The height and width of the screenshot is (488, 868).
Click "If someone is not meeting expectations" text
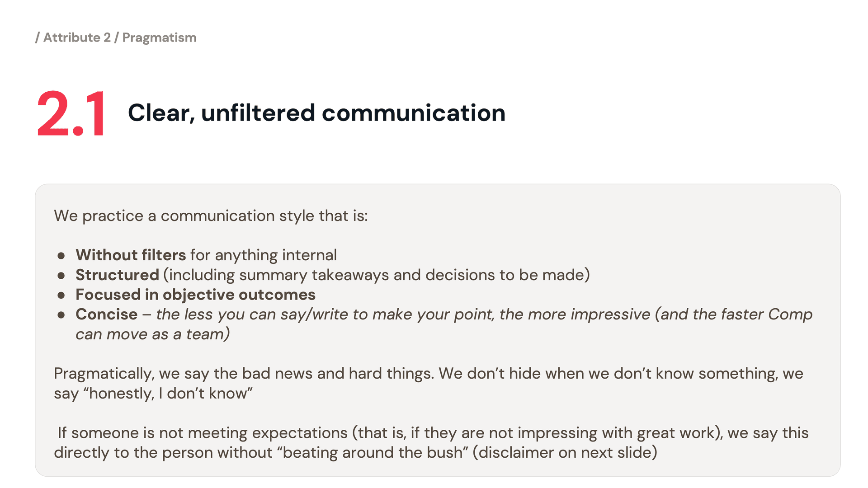pos(203,433)
